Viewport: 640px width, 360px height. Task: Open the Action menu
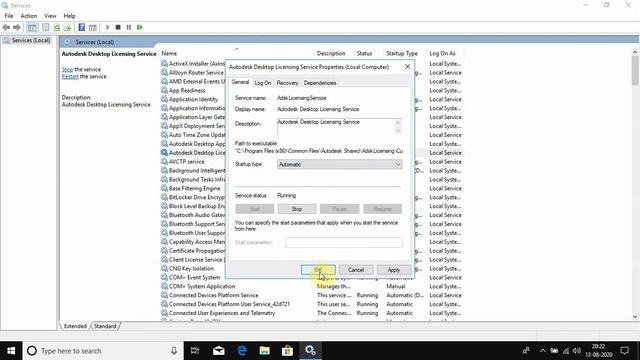click(29, 16)
